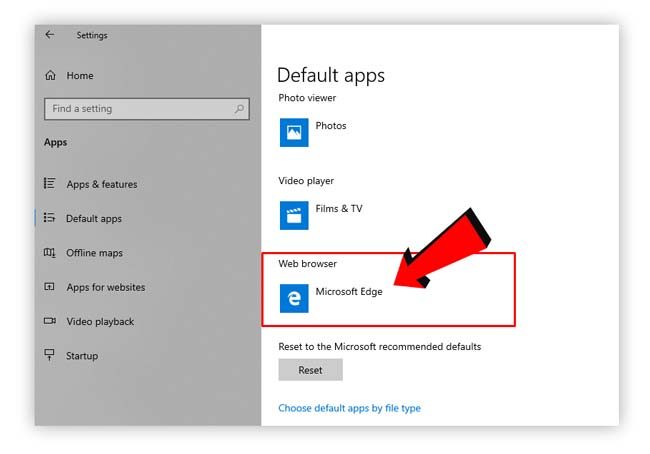Click the Photos app tile icon
650x454 pixels.
[x=294, y=133]
